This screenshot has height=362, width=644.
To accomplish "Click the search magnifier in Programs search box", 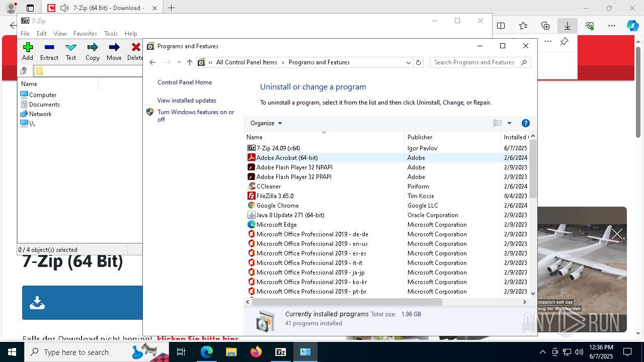I will click(524, 62).
